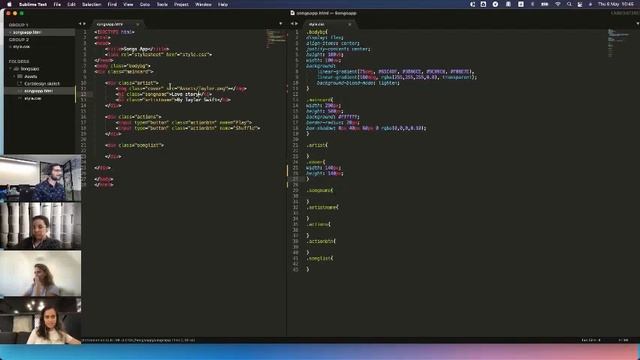Select the video tile of person before white shelves
This screenshot has height=360, width=640.
pyautogui.click(x=40, y=226)
